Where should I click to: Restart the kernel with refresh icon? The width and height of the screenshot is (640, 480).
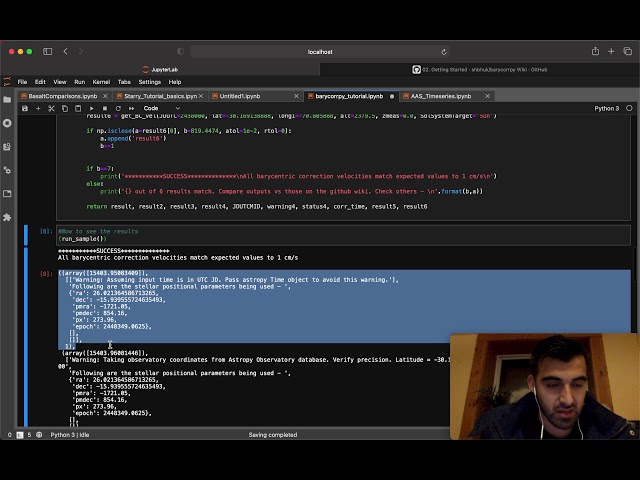tap(118, 108)
